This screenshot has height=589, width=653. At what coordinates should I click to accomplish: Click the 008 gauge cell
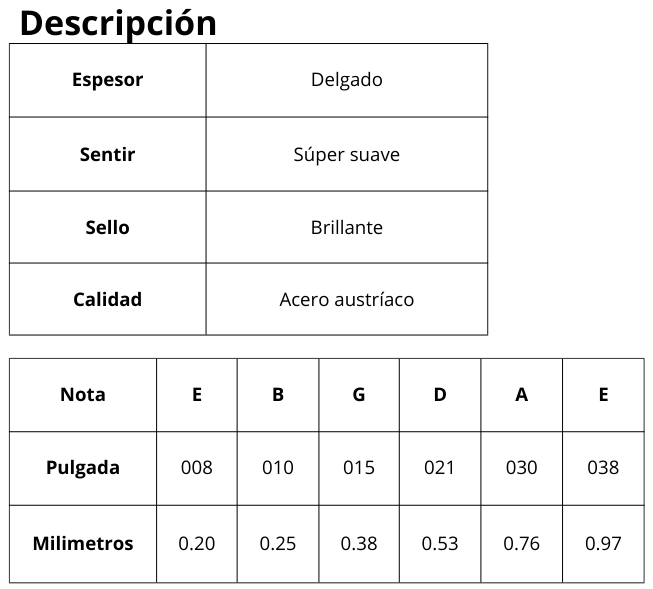pos(196,467)
